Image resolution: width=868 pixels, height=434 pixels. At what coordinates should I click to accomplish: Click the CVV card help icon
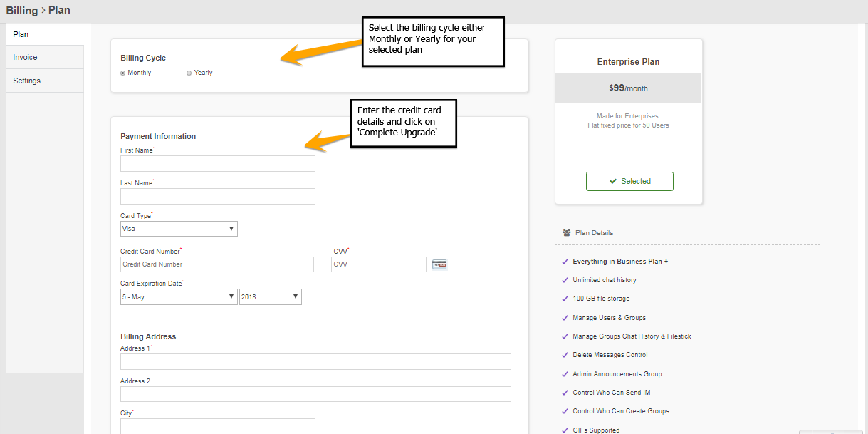point(439,264)
